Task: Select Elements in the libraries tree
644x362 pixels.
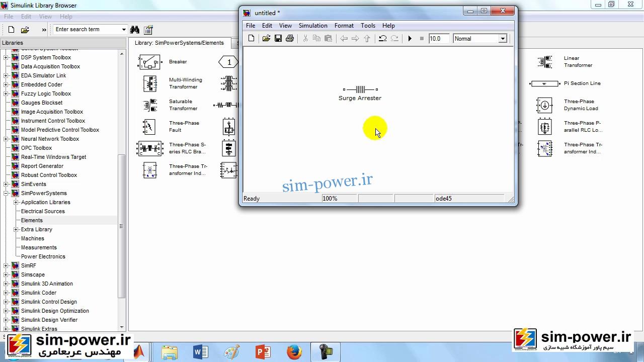Action: point(32,220)
